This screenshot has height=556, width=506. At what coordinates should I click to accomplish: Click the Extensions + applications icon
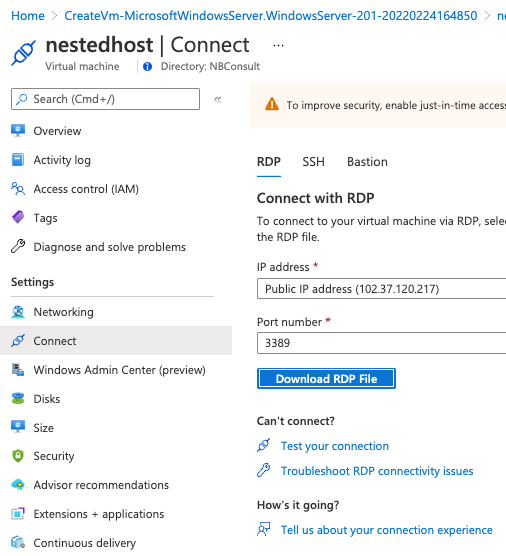click(18, 514)
